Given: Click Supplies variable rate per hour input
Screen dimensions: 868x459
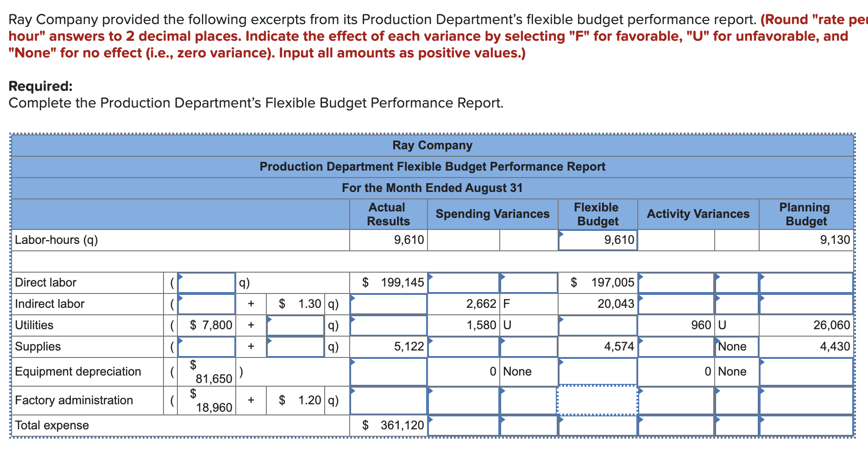Looking at the screenshot, I should (295, 346).
